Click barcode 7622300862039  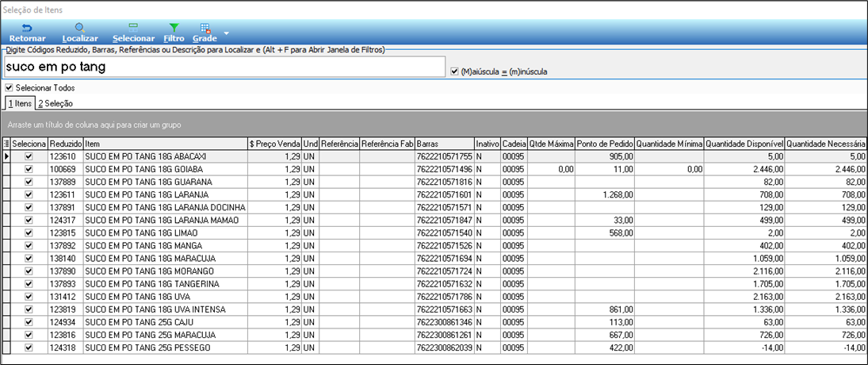445,348
